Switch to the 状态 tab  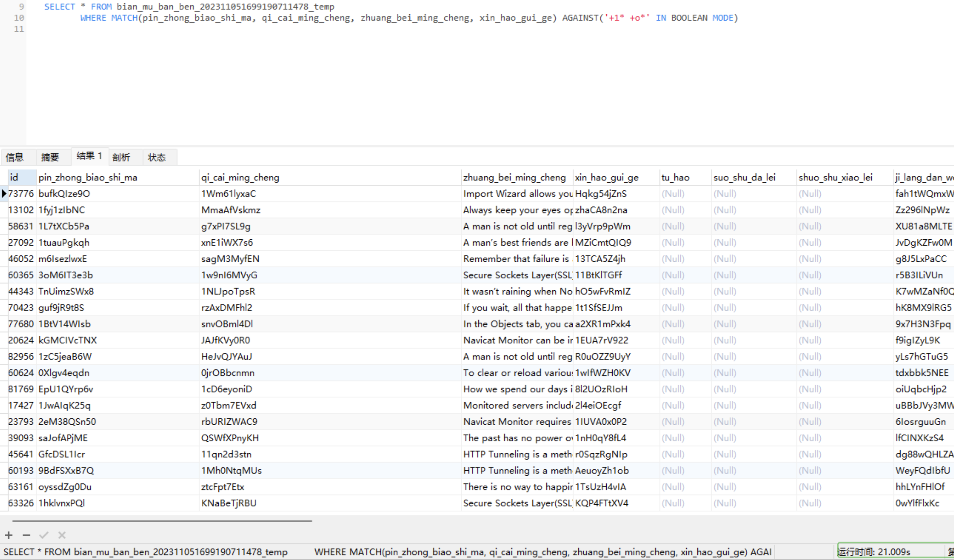157,157
